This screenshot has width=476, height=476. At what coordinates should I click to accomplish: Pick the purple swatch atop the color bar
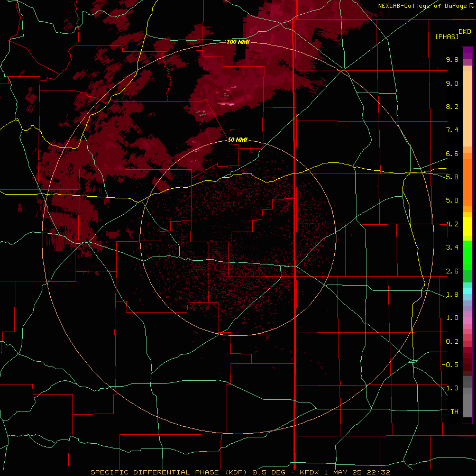tap(467, 53)
